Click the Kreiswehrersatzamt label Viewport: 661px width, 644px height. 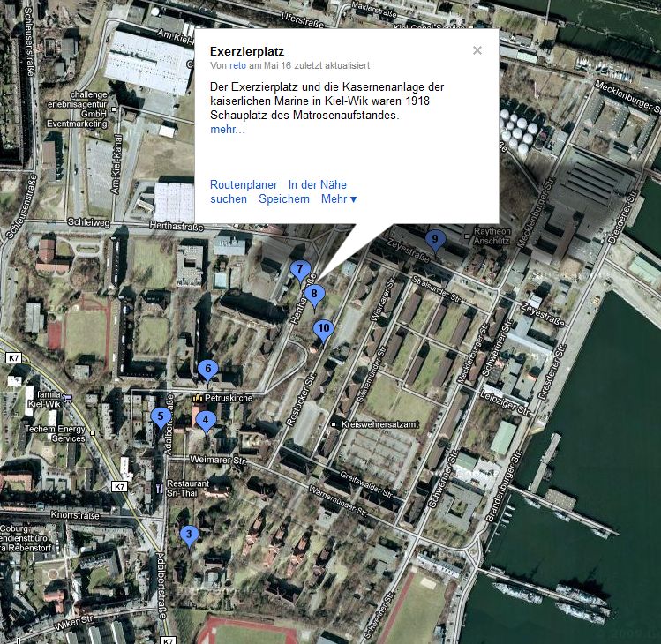point(380,424)
